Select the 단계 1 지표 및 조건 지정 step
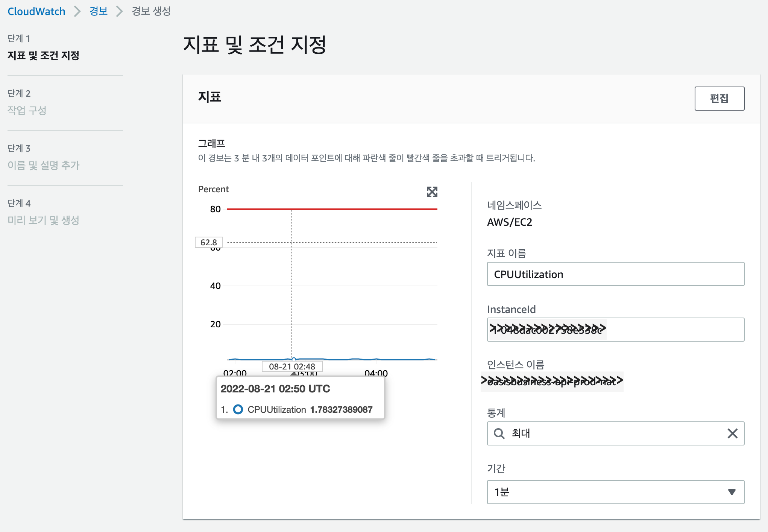768x532 pixels. tap(44, 55)
